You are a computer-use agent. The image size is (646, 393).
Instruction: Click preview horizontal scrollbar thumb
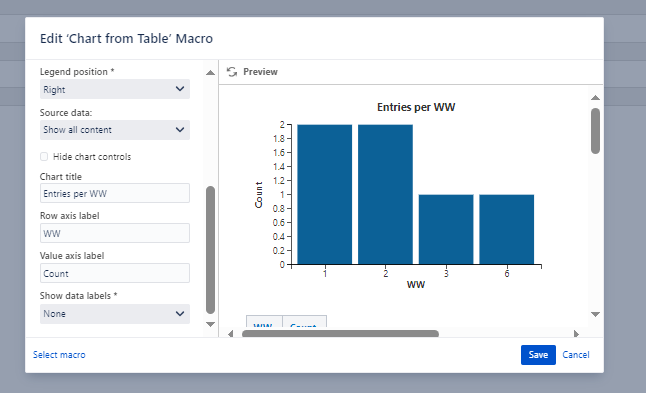click(340, 333)
